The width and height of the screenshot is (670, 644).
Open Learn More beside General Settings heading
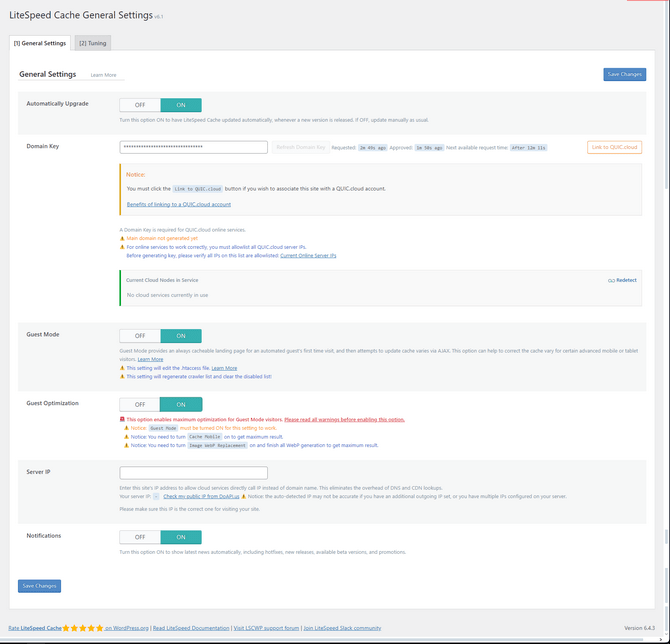coord(103,75)
